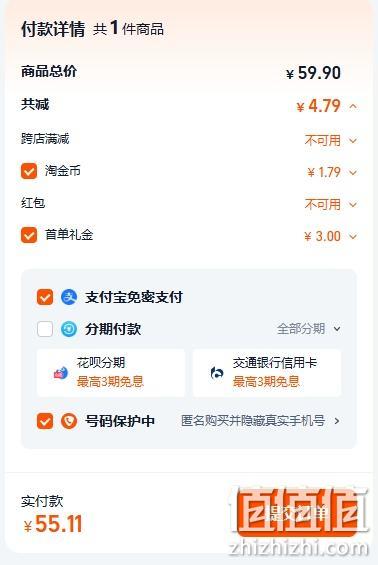Expand the 淘金币 ¥1.79 dropdown arrow
This screenshot has height=565, width=378.
click(353, 173)
